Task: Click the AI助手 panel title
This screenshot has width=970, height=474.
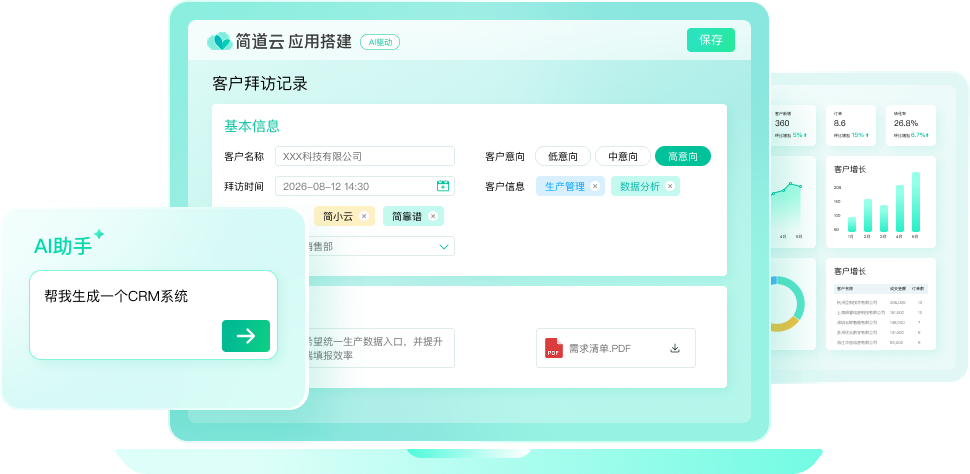Action: [62, 247]
